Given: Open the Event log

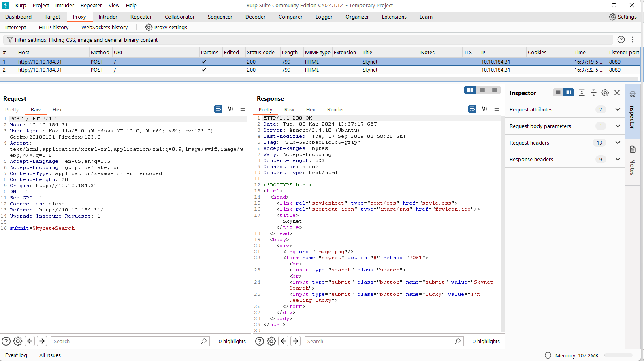Looking at the screenshot, I should (x=16, y=355).
